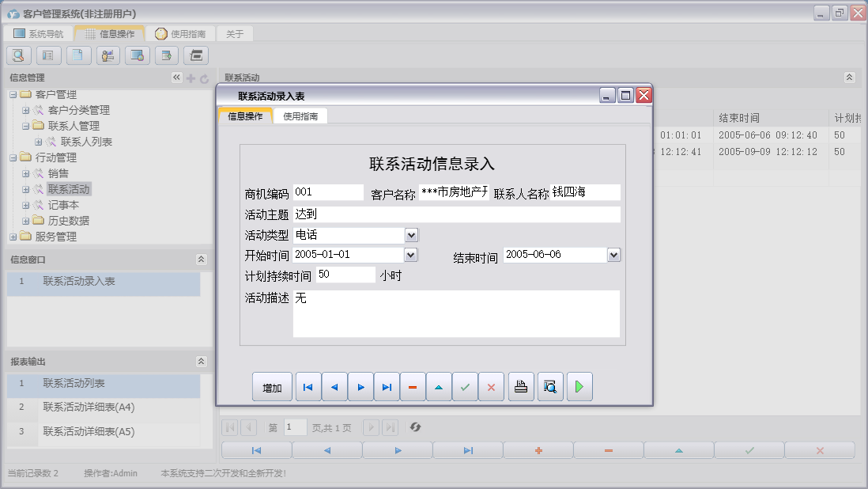This screenshot has width=868, height=489.
Task: Open the 系统导航 tab
Action: coord(40,33)
